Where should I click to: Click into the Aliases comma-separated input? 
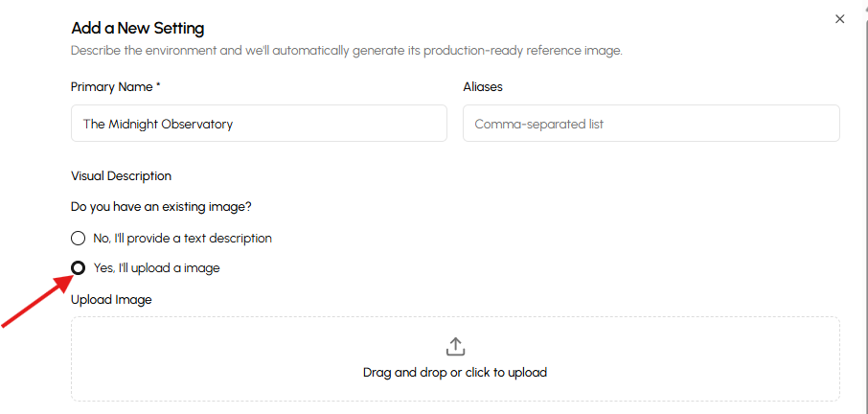click(651, 124)
